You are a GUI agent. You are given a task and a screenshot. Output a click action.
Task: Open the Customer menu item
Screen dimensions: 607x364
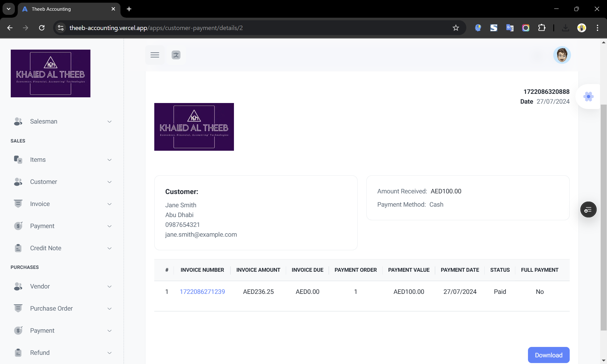point(63,182)
